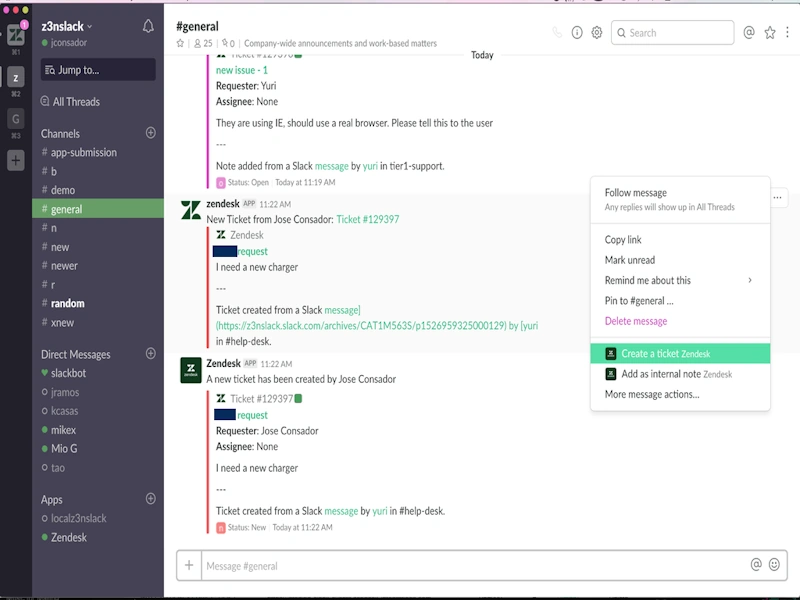View the 25 members count

pyautogui.click(x=203, y=43)
